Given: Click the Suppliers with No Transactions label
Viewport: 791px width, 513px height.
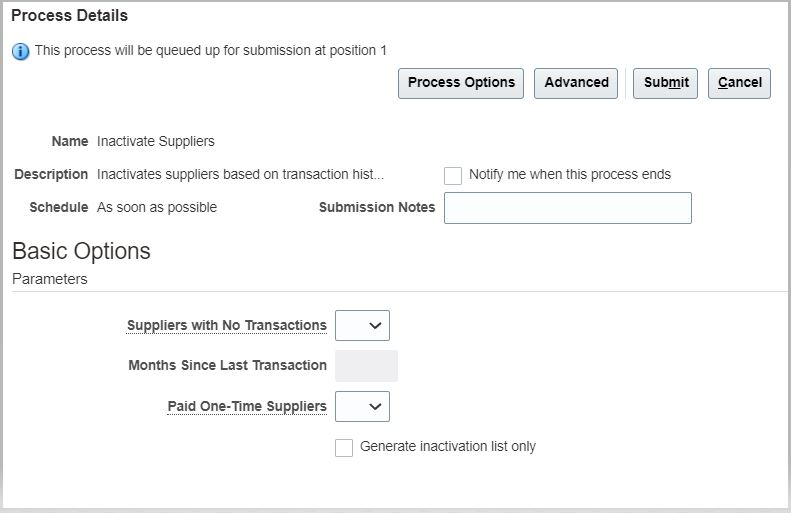Looking at the screenshot, I should point(226,325).
